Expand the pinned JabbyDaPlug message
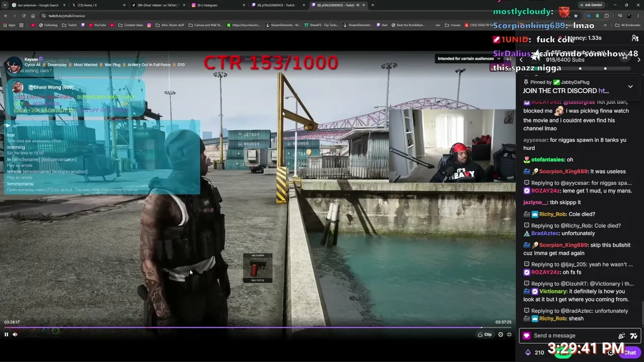 click(x=630, y=86)
